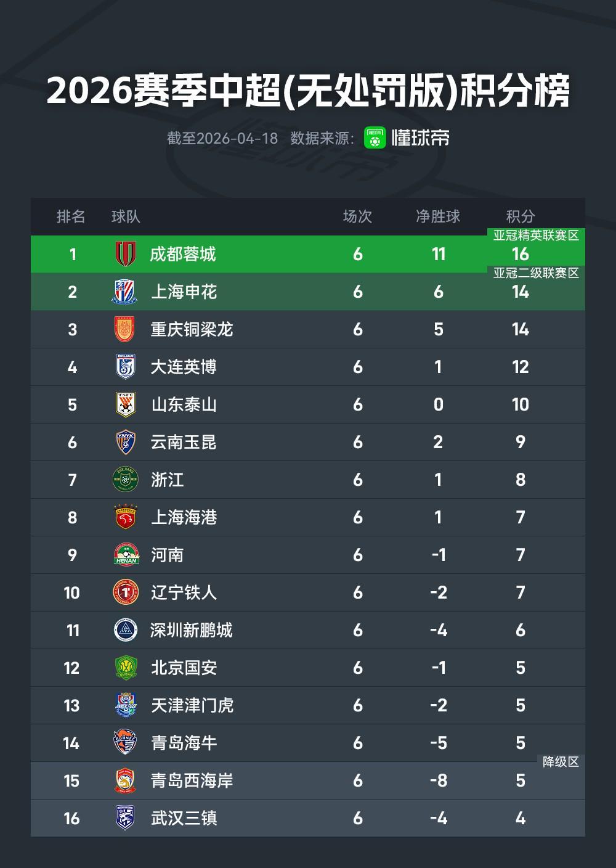
Task: Click the 降级区 label tag
Action: (x=561, y=762)
